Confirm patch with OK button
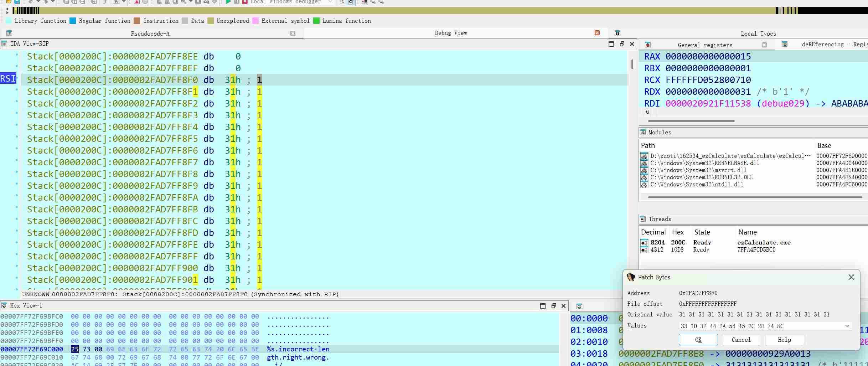The width and height of the screenshot is (868, 366). pos(698,340)
